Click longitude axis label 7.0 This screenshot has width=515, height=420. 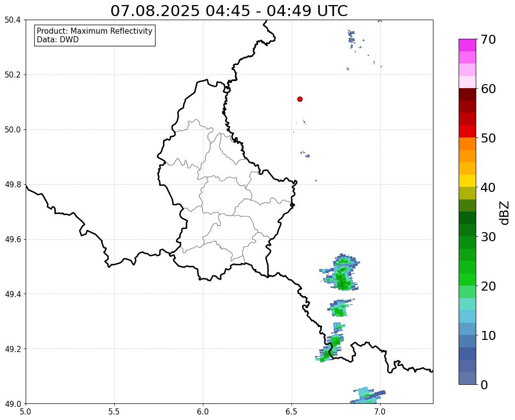380,411
